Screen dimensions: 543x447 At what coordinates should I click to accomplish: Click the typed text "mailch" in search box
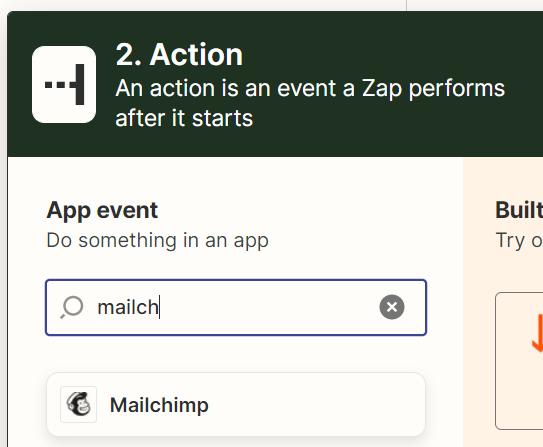(128, 307)
